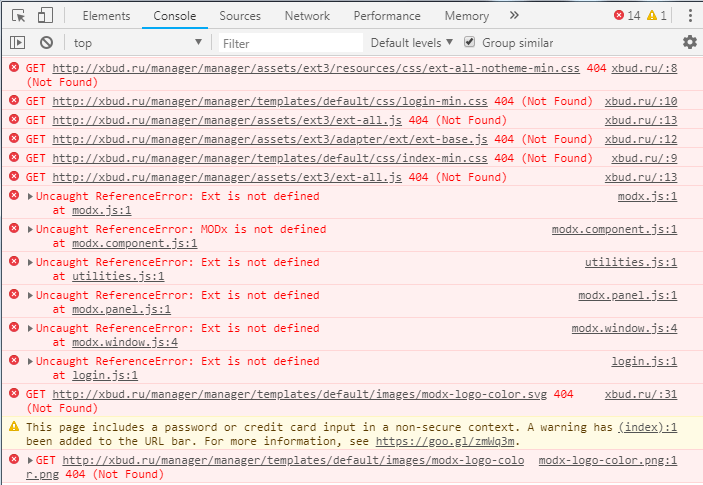Expand the login.js ReferenceError entry
Image resolution: width=703 pixels, height=485 pixels.
click(x=30, y=361)
